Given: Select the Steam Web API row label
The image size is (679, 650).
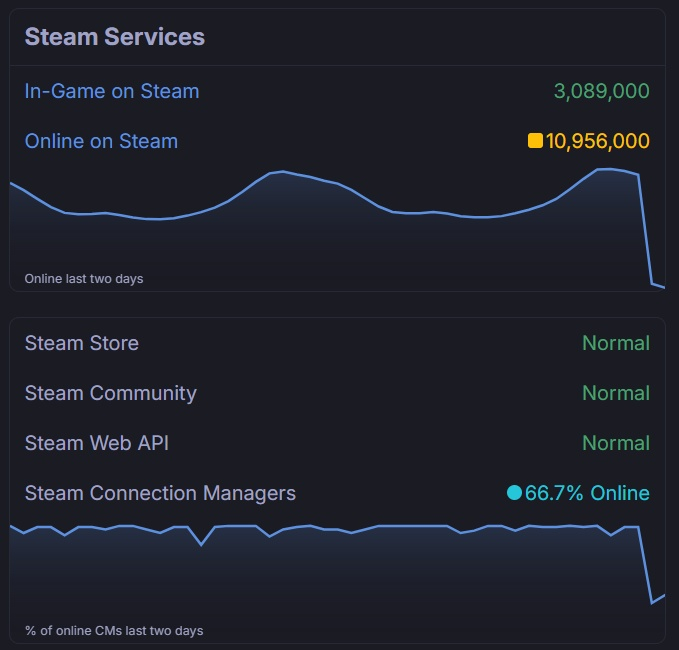Looking at the screenshot, I should [96, 443].
